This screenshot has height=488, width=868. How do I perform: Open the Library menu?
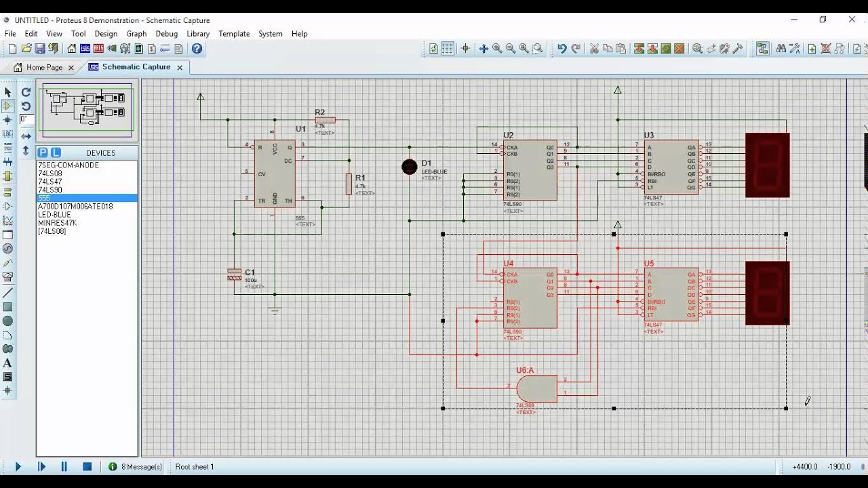tap(198, 34)
